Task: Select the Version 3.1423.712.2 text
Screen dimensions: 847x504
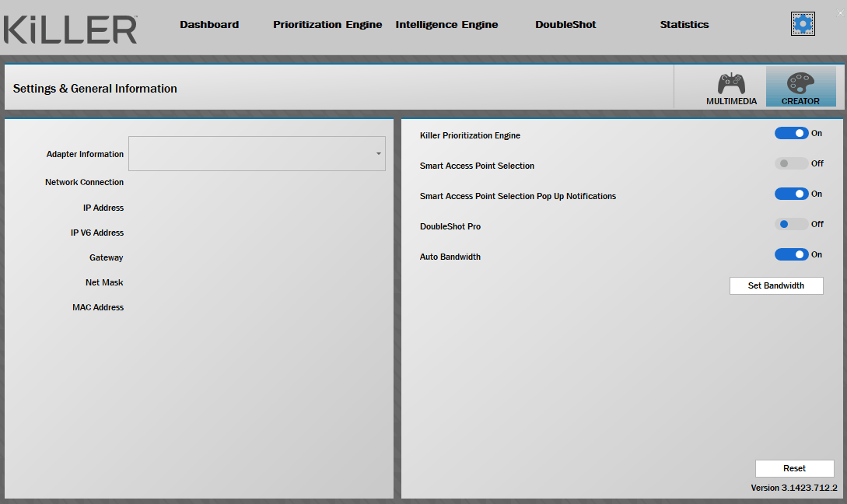Action: [x=794, y=488]
